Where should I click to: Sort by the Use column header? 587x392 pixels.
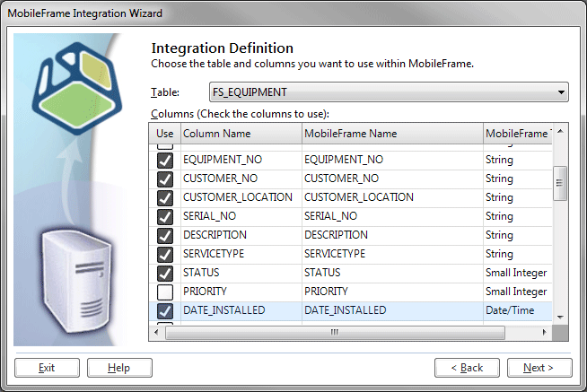[x=165, y=134]
